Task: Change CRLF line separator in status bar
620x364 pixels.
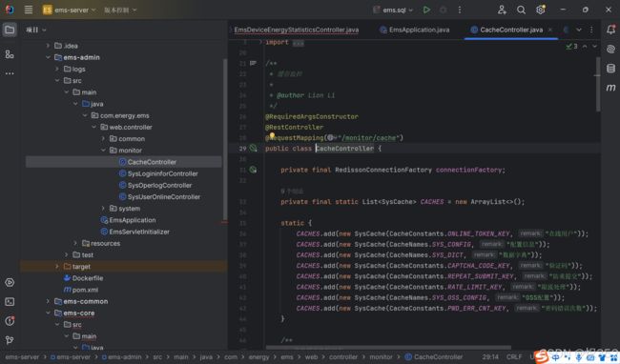Action: tap(514, 357)
